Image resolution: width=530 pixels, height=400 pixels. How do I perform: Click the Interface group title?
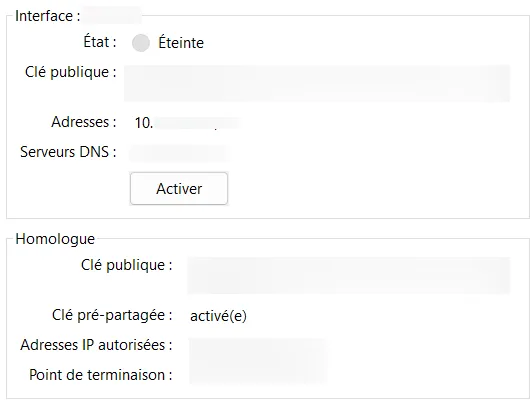pos(48,16)
